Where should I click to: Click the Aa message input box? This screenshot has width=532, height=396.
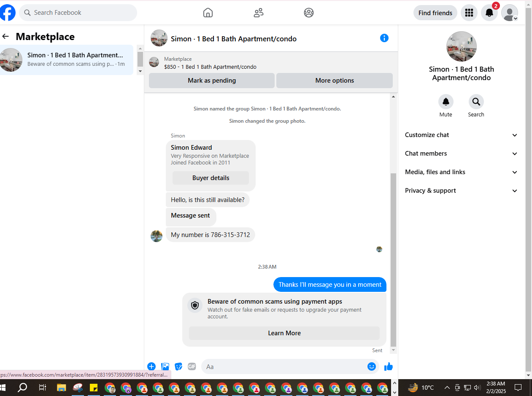pyautogui.click(x=290, y=366)
